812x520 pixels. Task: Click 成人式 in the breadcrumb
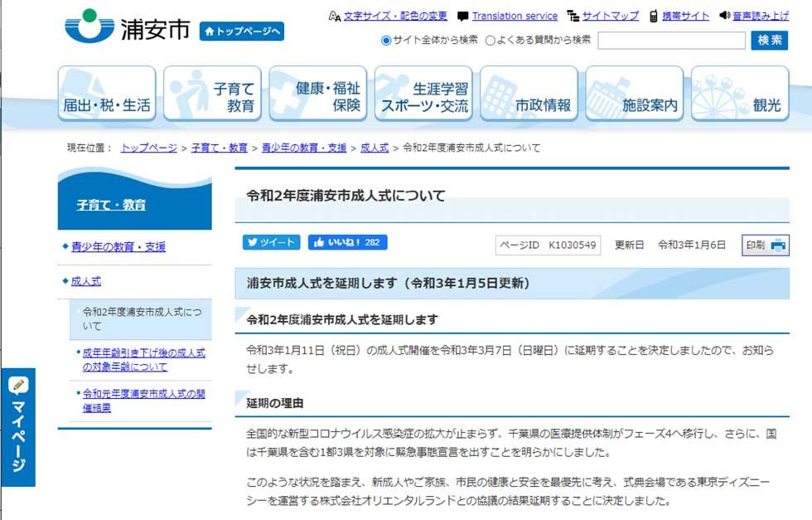375,148
